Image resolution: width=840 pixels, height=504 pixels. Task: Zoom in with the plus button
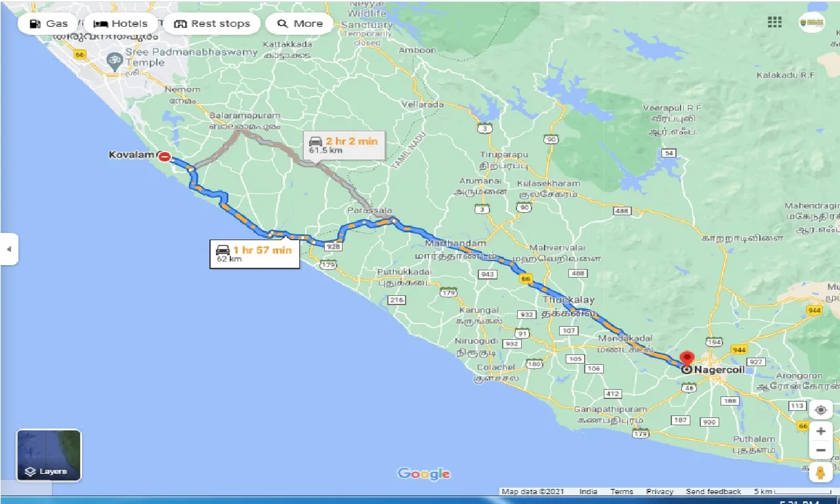820,431
